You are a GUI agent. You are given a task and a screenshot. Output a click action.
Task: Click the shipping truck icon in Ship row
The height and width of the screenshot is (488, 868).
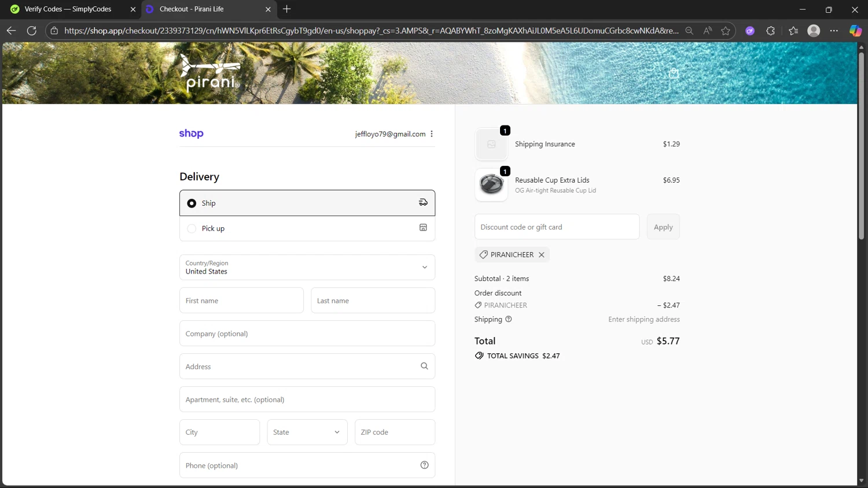423,202
